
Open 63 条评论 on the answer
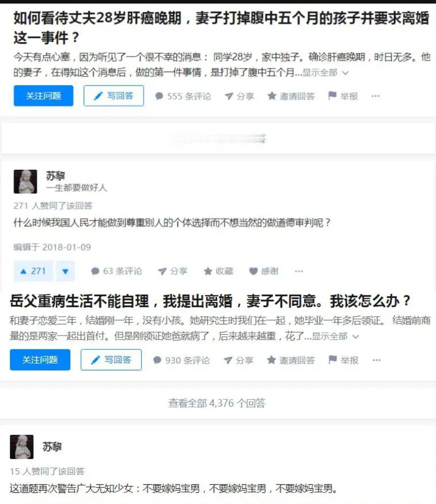[116, 271]
